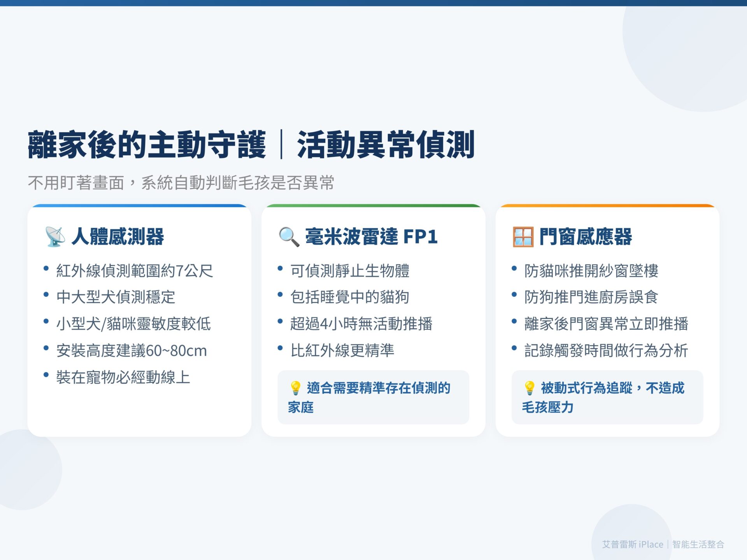Click the 人體感測器 card heading
The image size is (747, 560).
118,236
